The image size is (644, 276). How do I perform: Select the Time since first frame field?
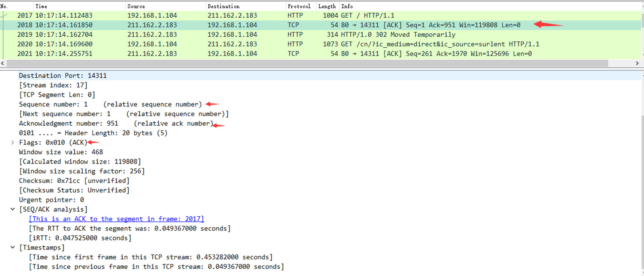[x=151, y=257]
